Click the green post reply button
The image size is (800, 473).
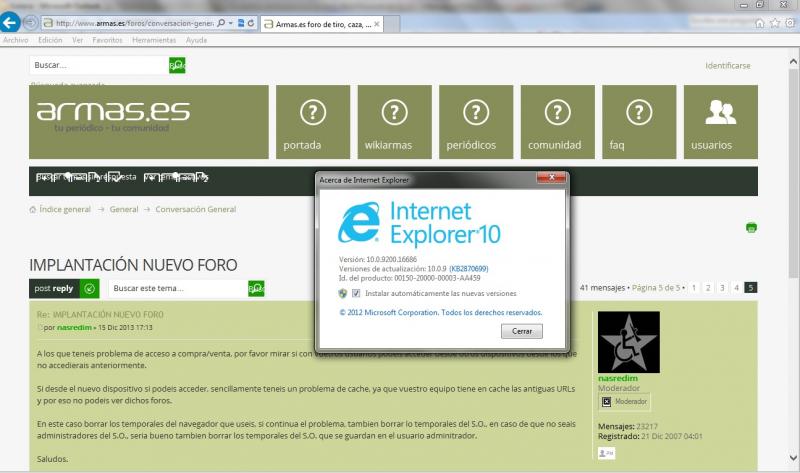click(64, 289)
